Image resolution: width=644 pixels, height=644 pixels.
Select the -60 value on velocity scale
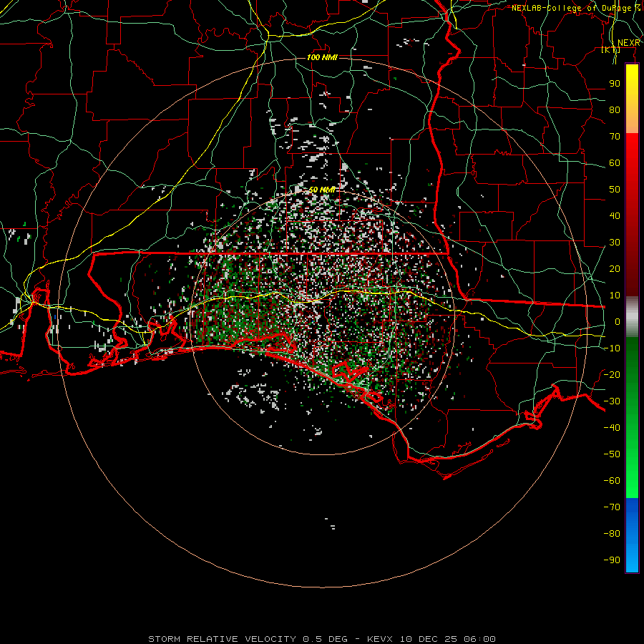[x=612, y=481]
